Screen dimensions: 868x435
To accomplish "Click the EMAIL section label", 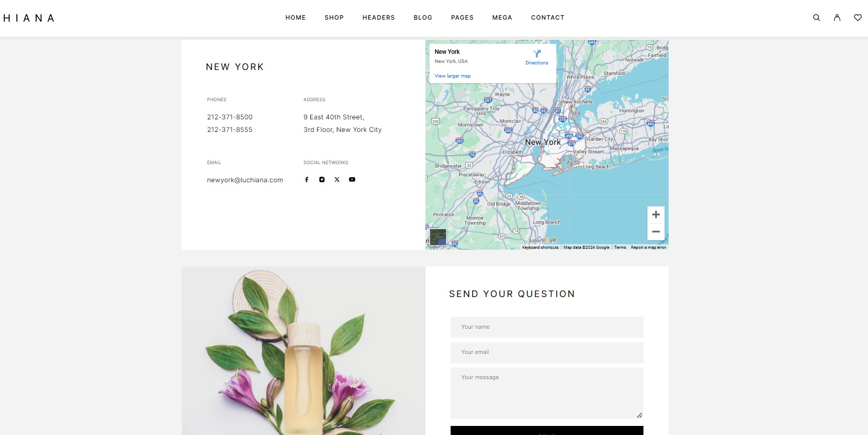I will pos(214,163).
